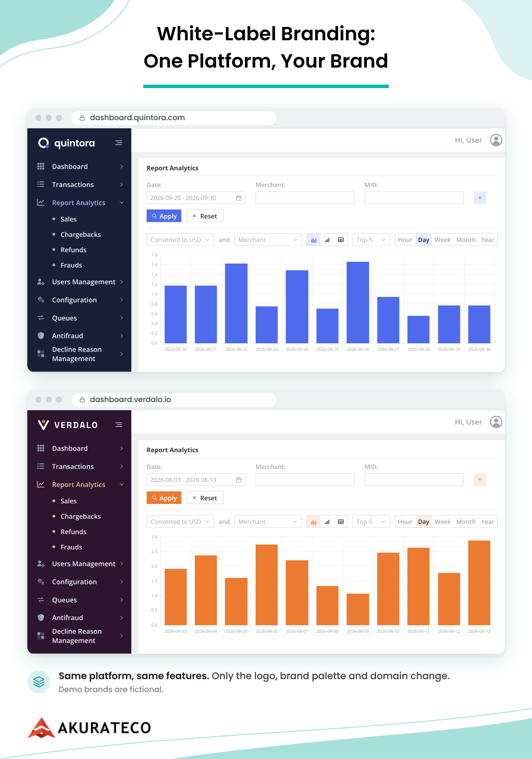
Task: Select table view icon in Quintora
Action: (341, 240)
